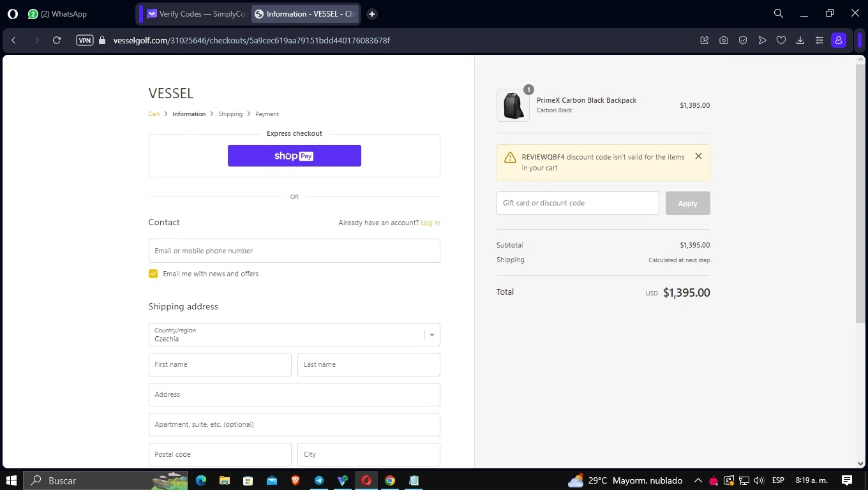The width and height of the screenshot is (868, 490).
Task: Click the volume speaker tray icon
Action: tap(759, 480)
